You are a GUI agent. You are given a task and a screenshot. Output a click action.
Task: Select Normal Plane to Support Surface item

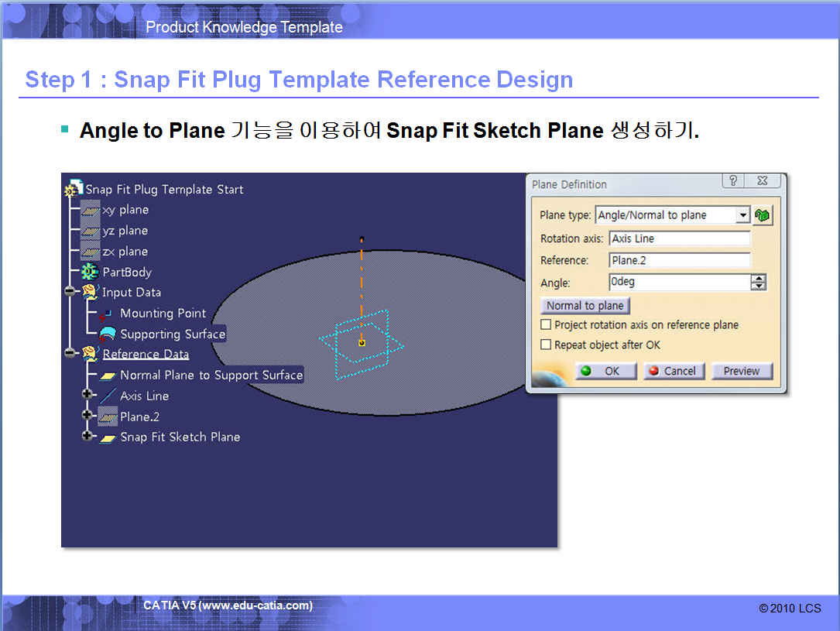(x=211, y=375)
